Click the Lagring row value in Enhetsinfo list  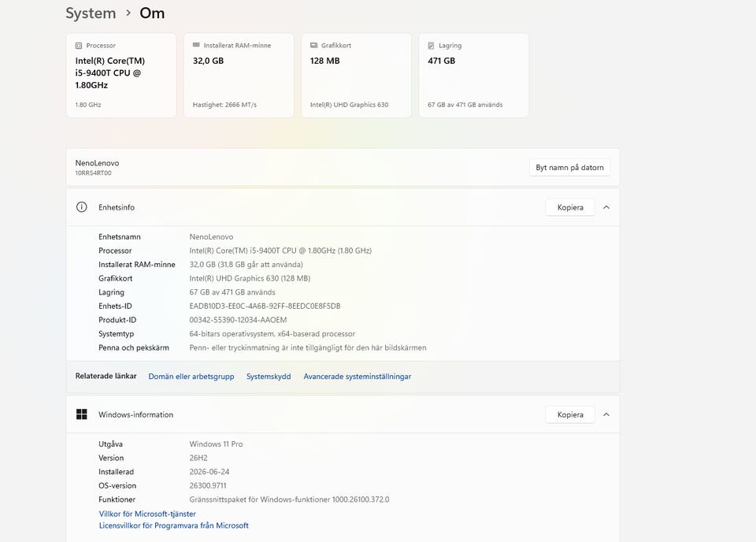[232, 292]
